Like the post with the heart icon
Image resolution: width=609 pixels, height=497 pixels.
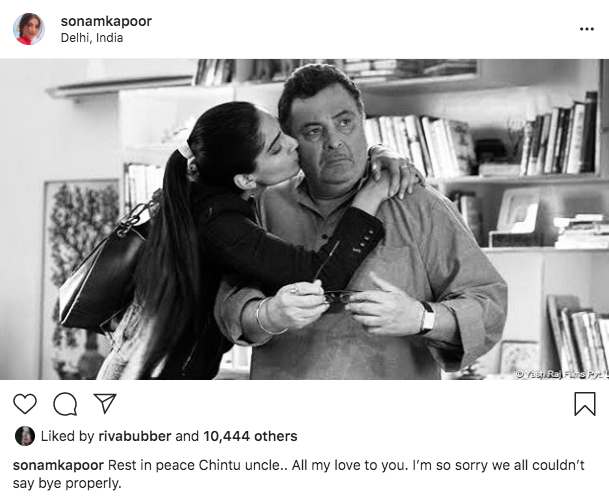(x=25, y=404)
